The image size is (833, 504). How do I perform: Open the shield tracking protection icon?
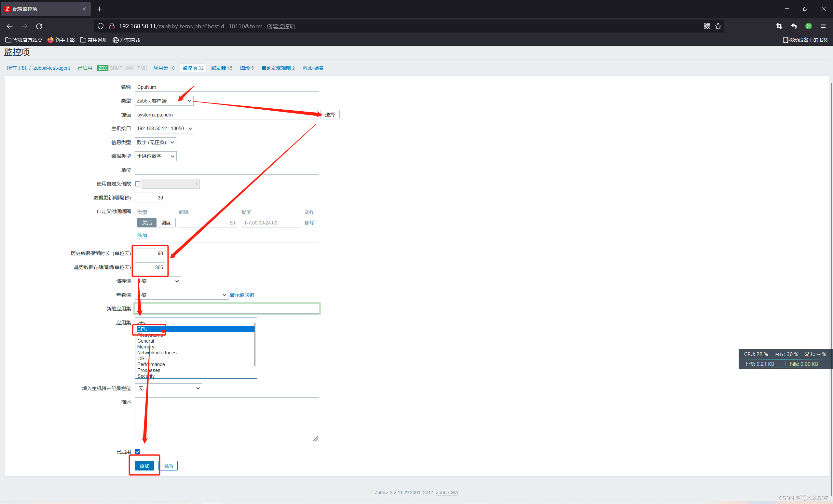click(x=101, y=26)
